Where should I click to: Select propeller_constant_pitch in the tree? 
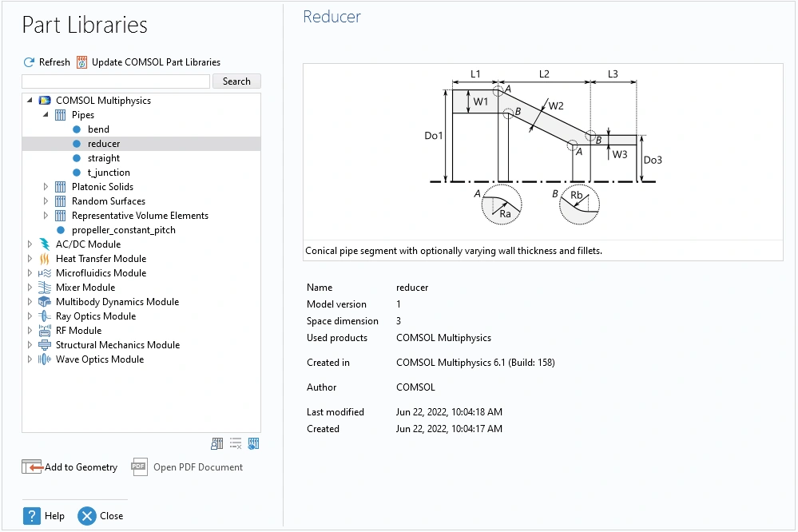[x=123, y=230]
